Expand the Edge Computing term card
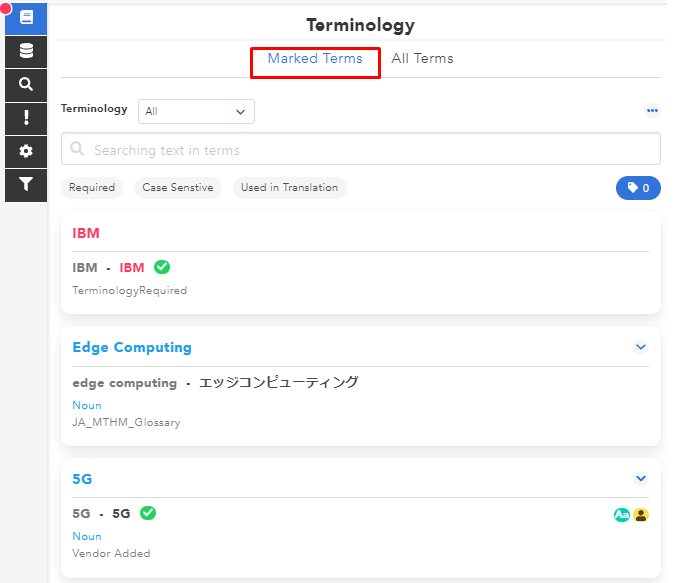675x583 pixels. click(641, 347)
